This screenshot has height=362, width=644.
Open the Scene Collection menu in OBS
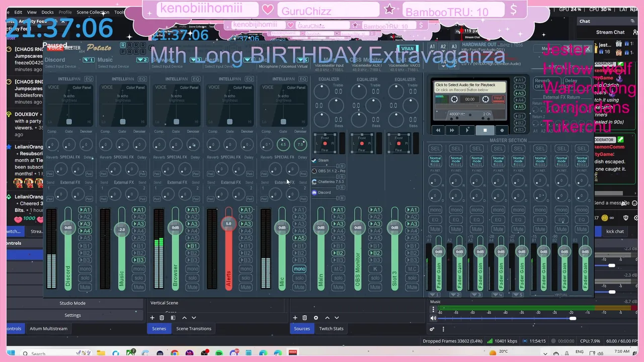coord(93,12)
